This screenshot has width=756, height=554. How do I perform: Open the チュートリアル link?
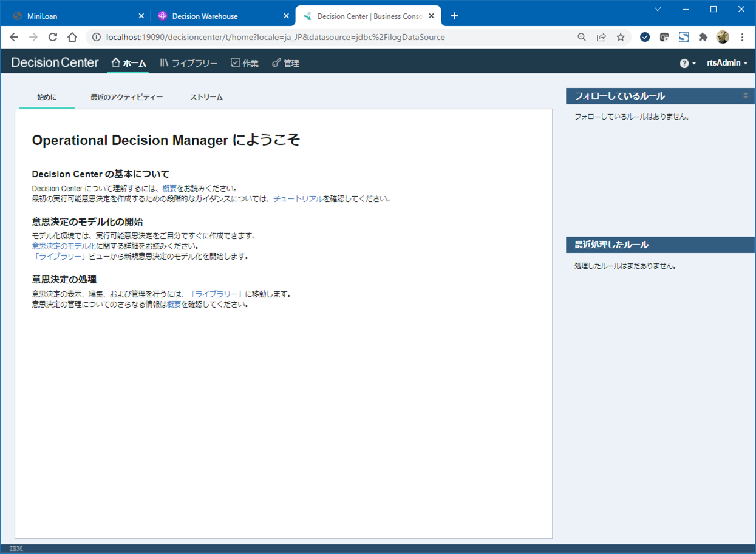[298, 199]
